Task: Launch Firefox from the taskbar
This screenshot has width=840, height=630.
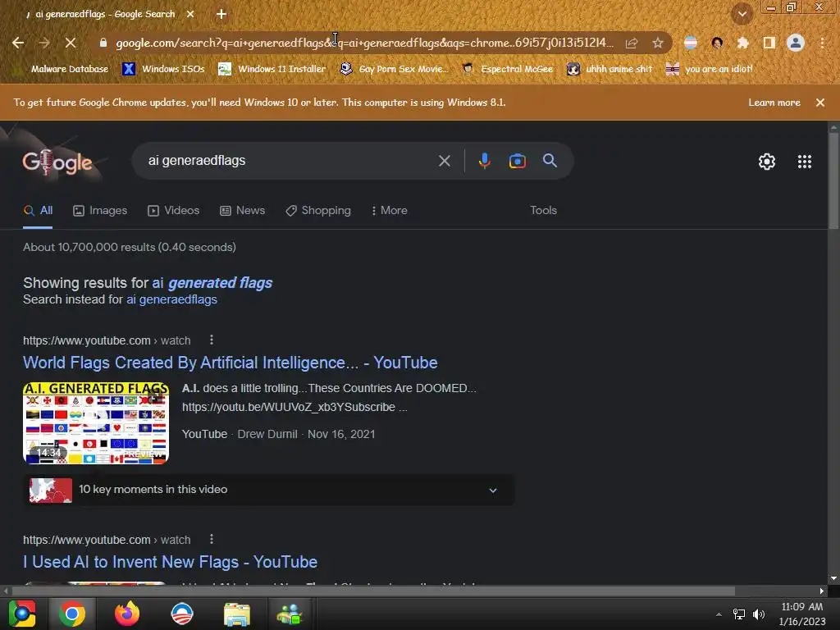Action: coord(127,614)
